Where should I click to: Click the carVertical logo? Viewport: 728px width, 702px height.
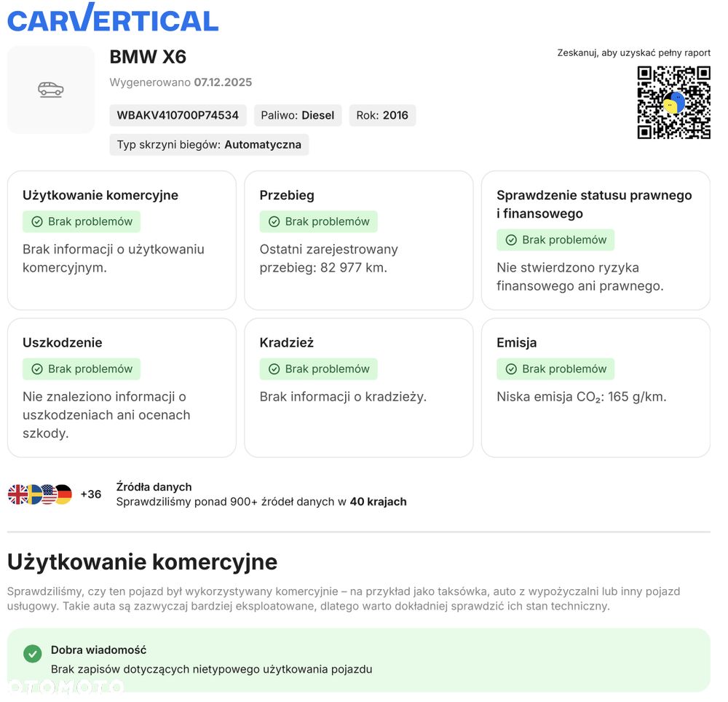pyautogui.click(x=113, y=17)
